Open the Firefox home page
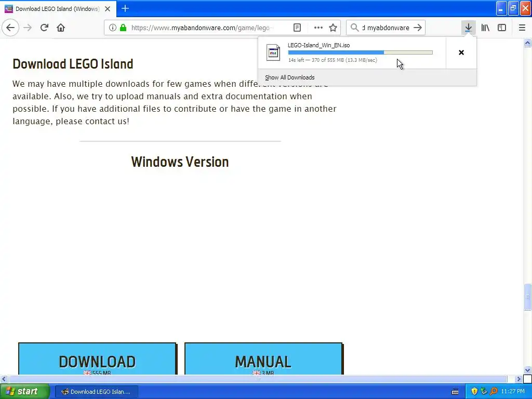Image resolution: width=532 pixels, height=399 pixels. pos(61,28)
